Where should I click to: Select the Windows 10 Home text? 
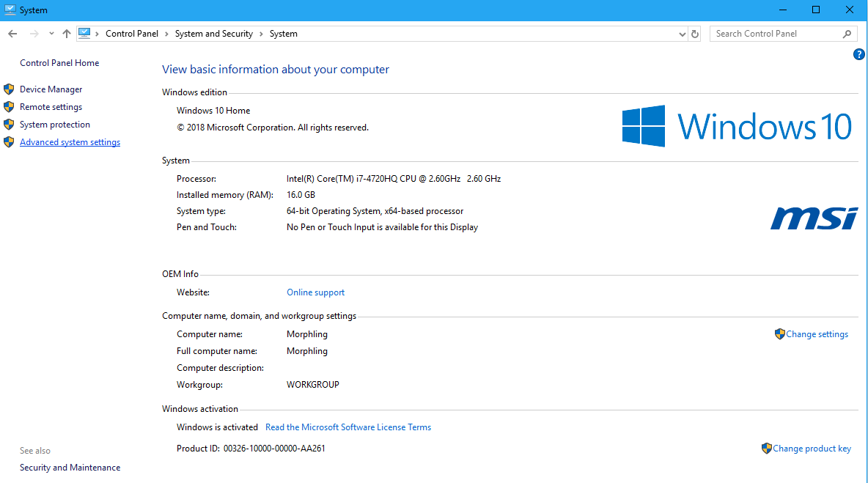click(x=213, y=111)
